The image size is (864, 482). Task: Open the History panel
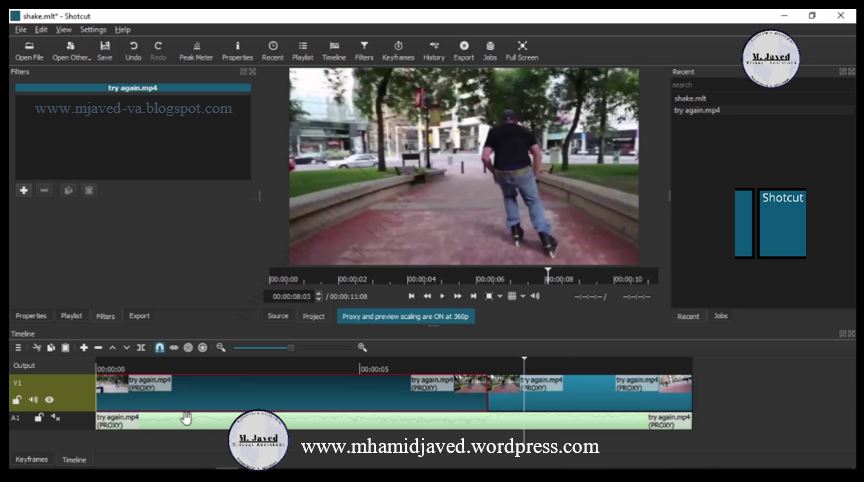point(434,51)
